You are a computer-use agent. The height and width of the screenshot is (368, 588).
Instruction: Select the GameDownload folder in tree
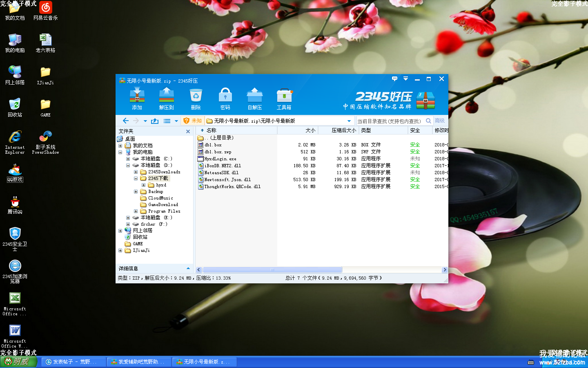pos(159,204)
